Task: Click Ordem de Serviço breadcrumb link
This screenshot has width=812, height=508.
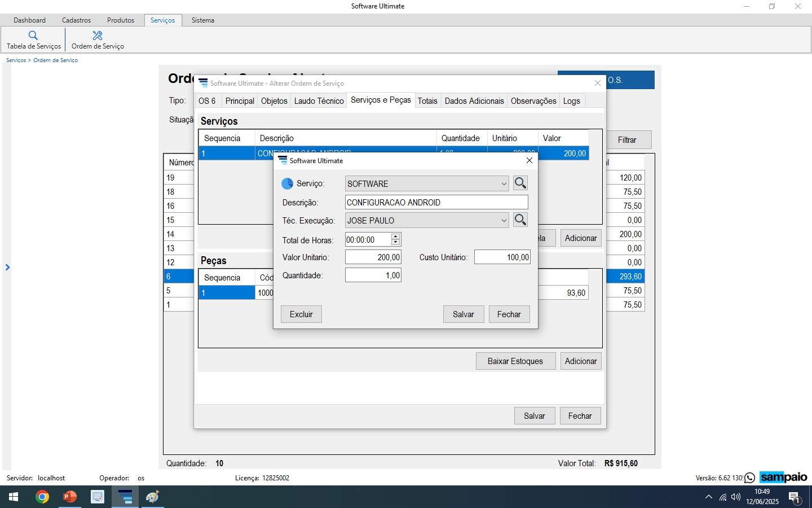Action: click(55, 60)
